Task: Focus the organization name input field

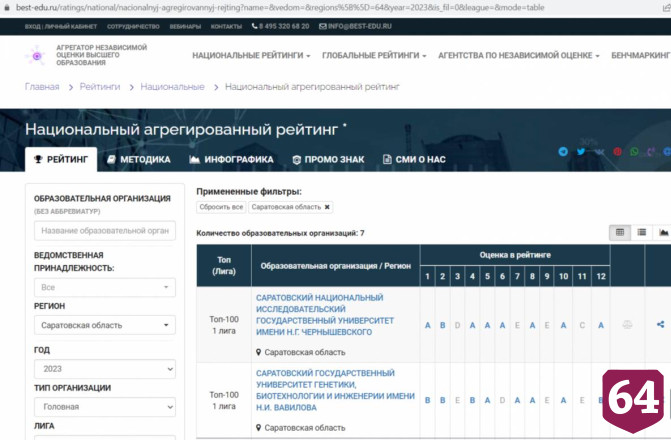Action: click(105, 231)
